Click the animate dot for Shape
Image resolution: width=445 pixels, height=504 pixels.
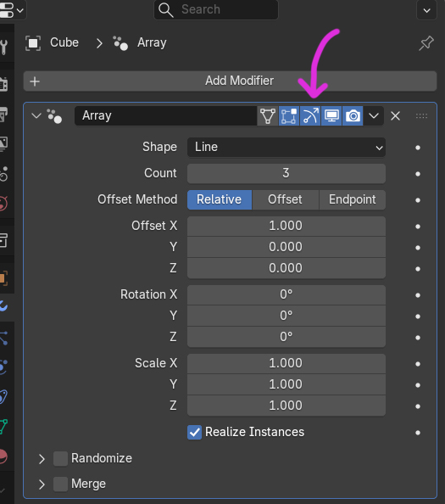418,148
